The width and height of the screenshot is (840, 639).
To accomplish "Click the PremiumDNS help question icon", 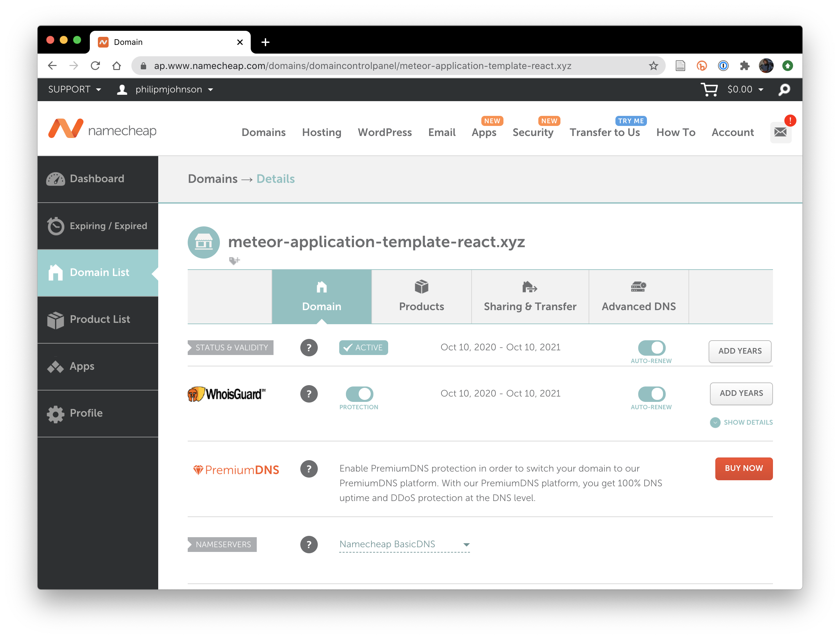I will (x=309, y=469).
